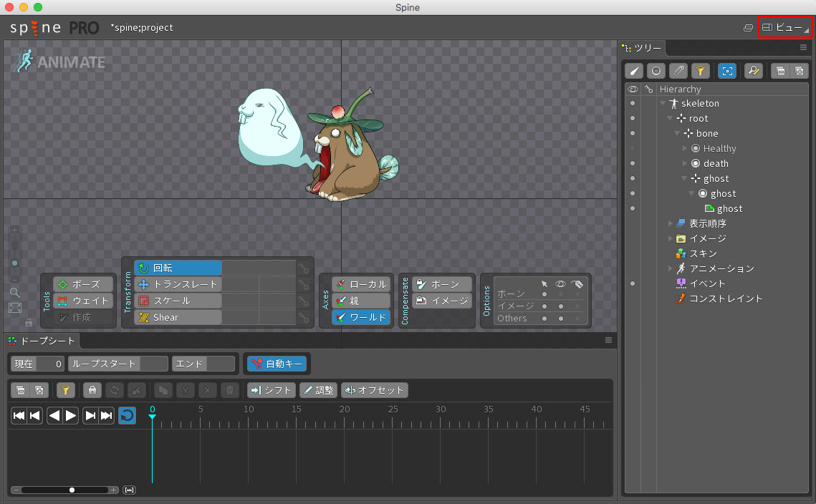Toggle the dopesheet funnel filter
816x504 pixels.
point(65,390)
